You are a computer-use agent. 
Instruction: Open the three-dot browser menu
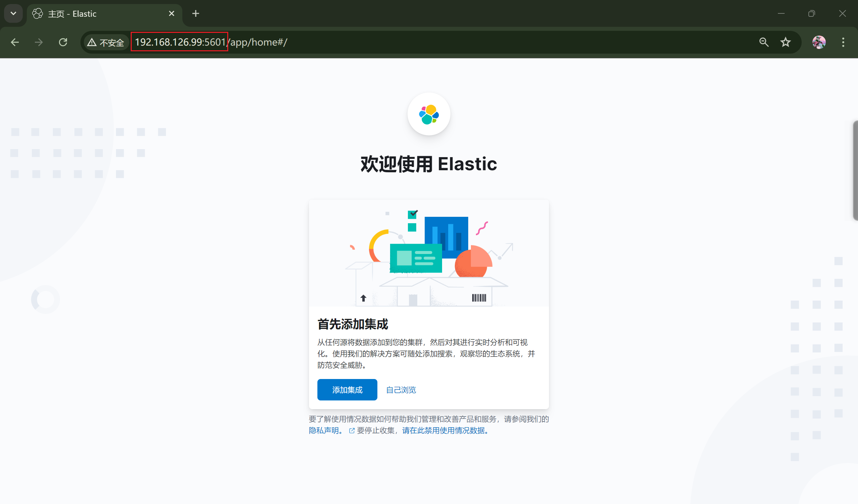point(843,42)
